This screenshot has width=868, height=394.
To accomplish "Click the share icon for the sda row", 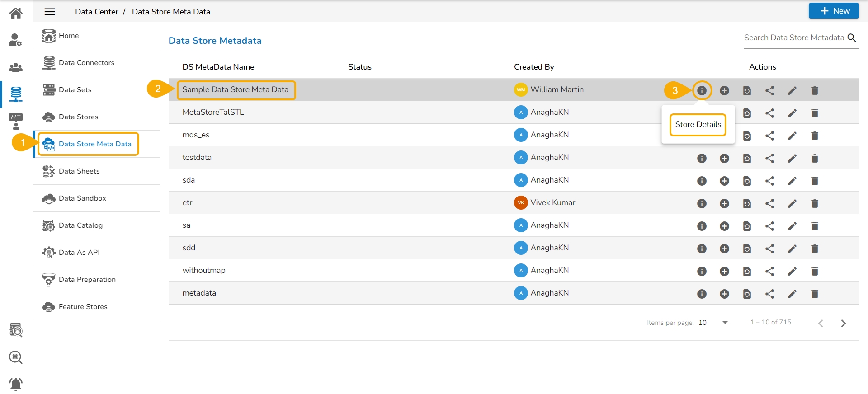I will coord(769,181).
